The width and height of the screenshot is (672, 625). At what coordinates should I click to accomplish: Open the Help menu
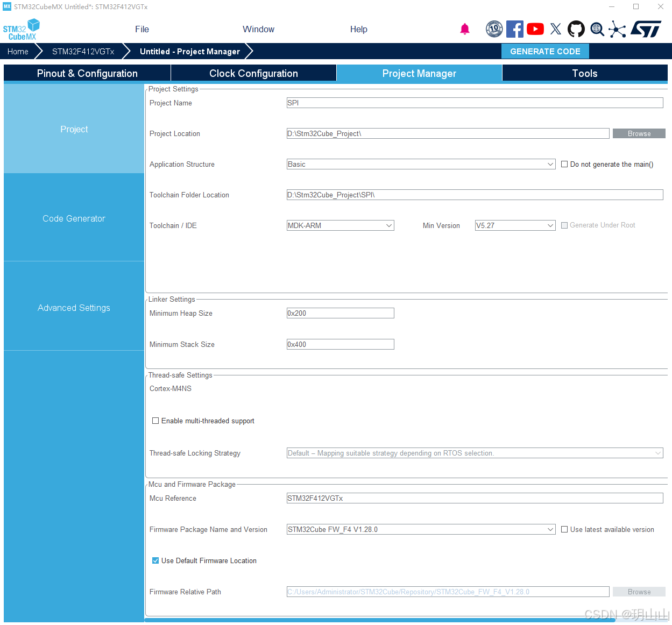(x=358, y=29)
